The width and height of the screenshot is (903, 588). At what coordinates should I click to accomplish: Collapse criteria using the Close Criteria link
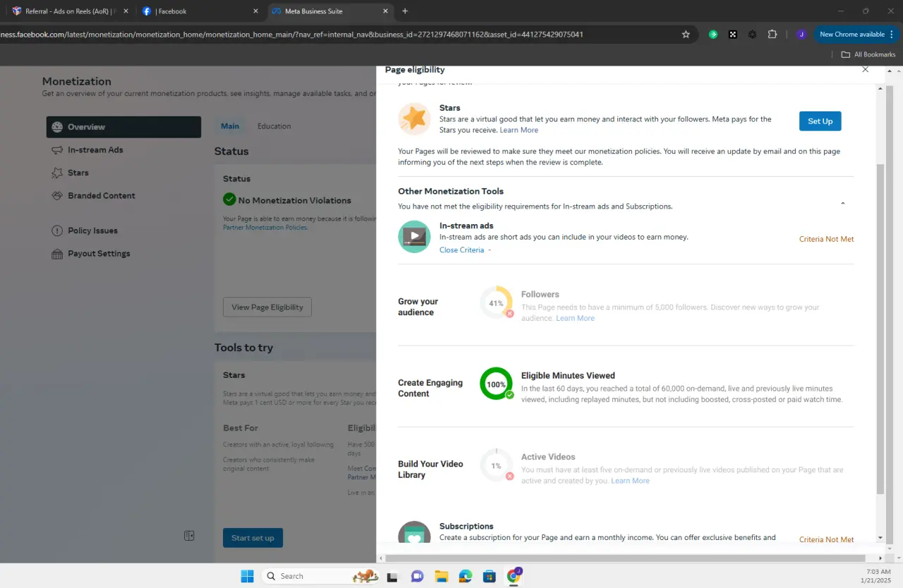click(465, 250)
